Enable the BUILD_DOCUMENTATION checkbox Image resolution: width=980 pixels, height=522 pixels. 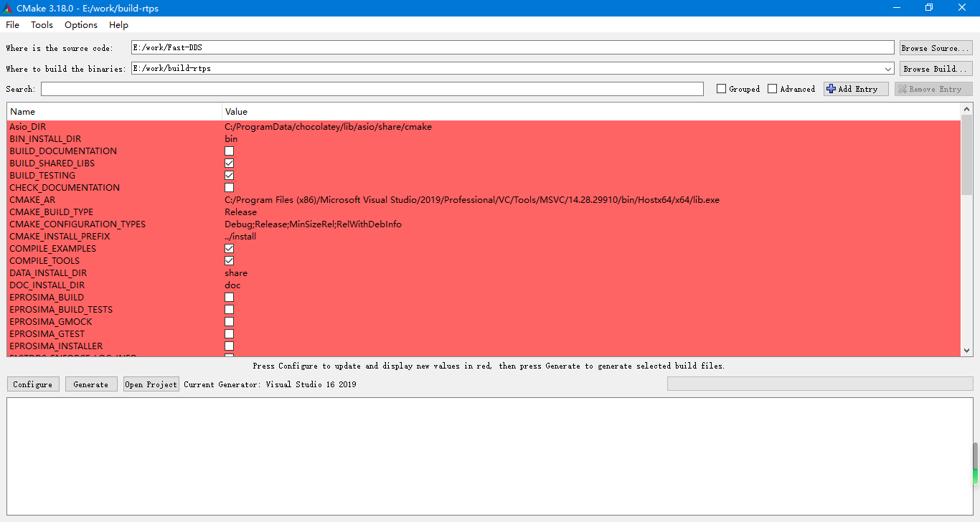coord(229,151)
